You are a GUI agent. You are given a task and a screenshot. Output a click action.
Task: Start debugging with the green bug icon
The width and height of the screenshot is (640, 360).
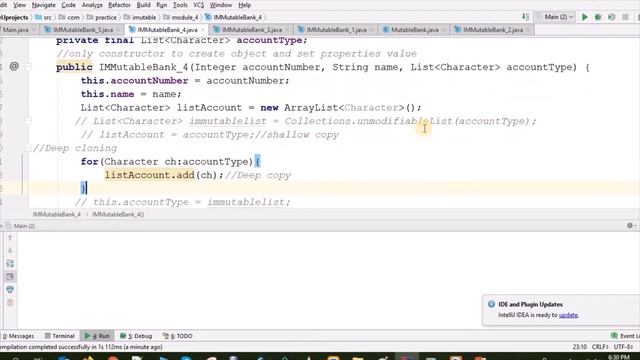click(x=598, y=17)
